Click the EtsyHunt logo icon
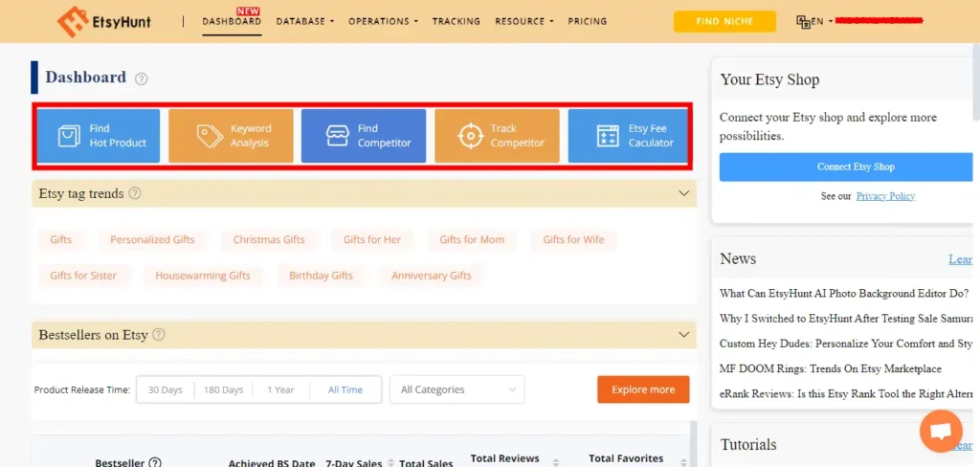980x467 pixels. coord(73,21)
